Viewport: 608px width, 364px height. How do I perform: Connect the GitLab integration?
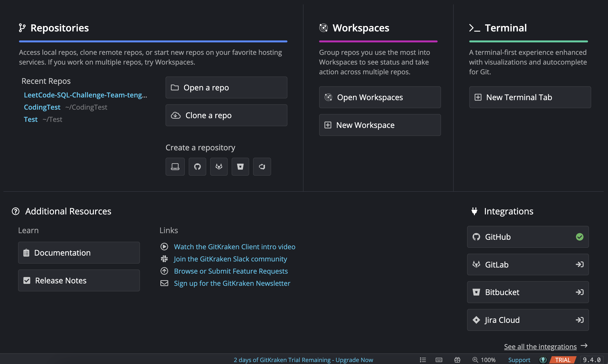[528, 264]
